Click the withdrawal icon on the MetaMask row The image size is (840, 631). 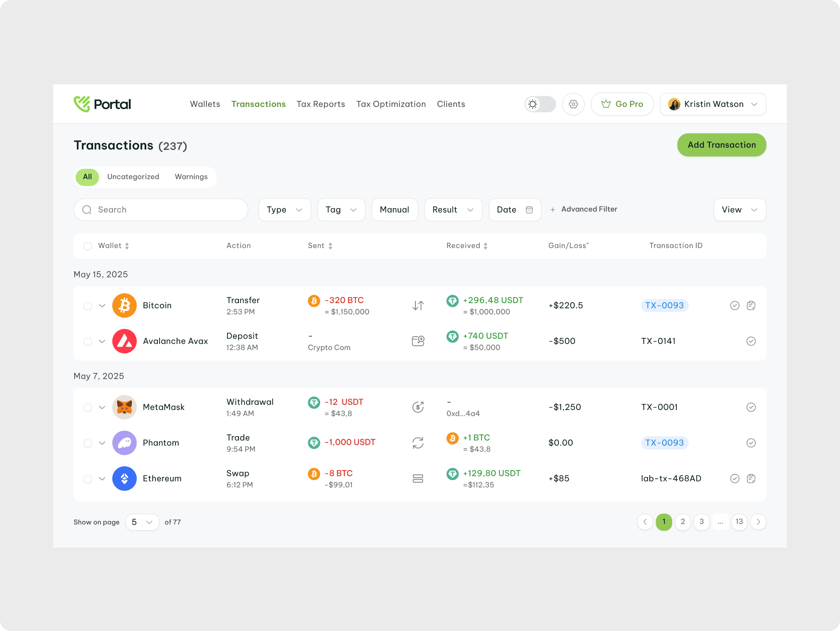click(418, 407)
